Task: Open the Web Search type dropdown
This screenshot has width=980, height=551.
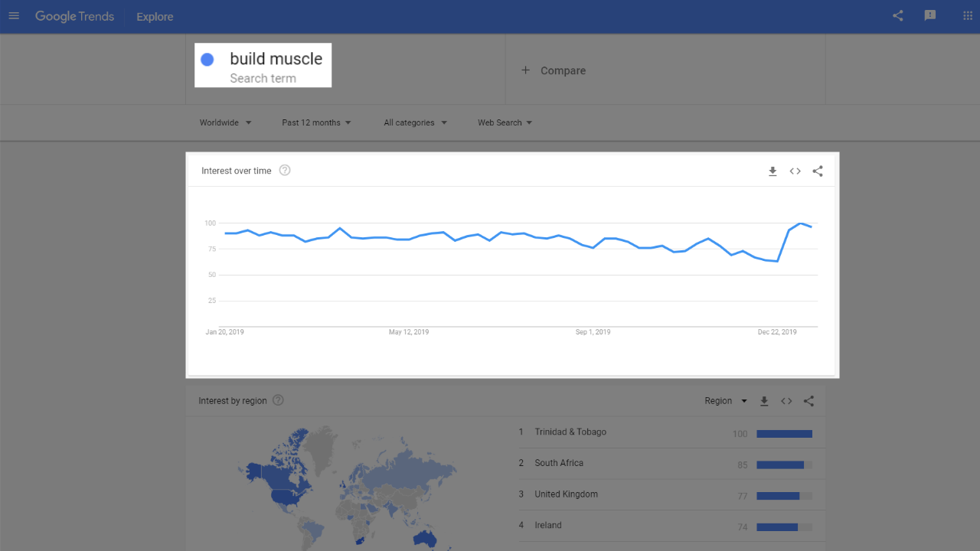Action: click(505, 122)
